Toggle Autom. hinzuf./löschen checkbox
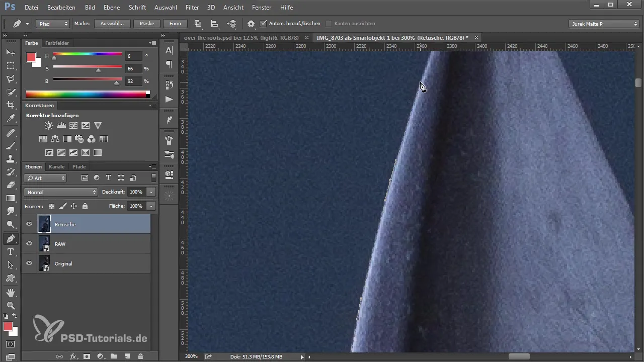 (264, 24)
